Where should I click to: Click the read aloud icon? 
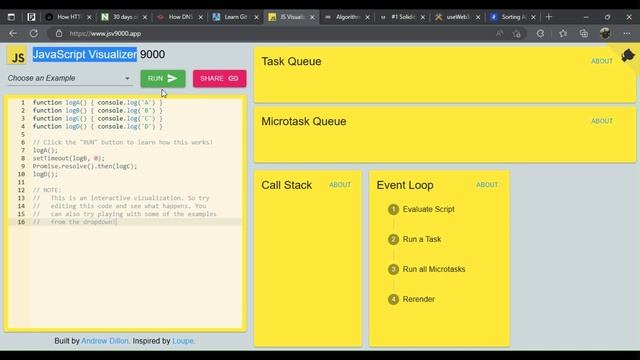click(499, 33)
